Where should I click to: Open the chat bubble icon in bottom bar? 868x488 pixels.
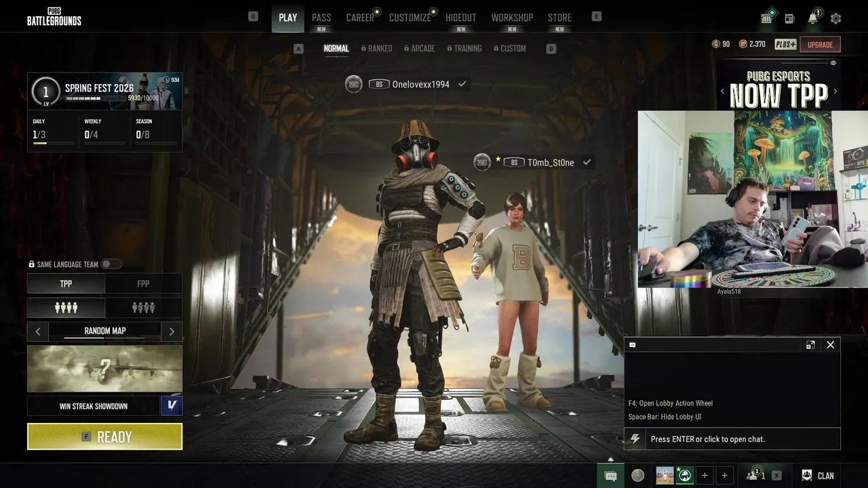(x=610, y=476)
